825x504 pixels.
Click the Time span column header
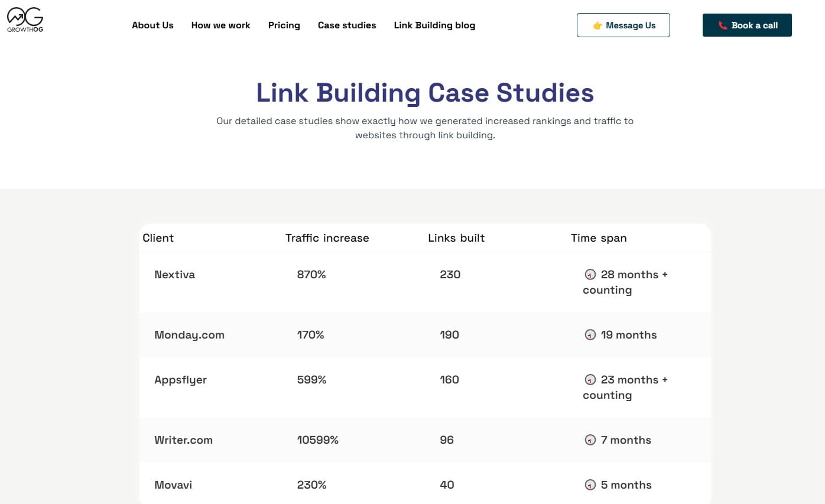click(599, 238)
